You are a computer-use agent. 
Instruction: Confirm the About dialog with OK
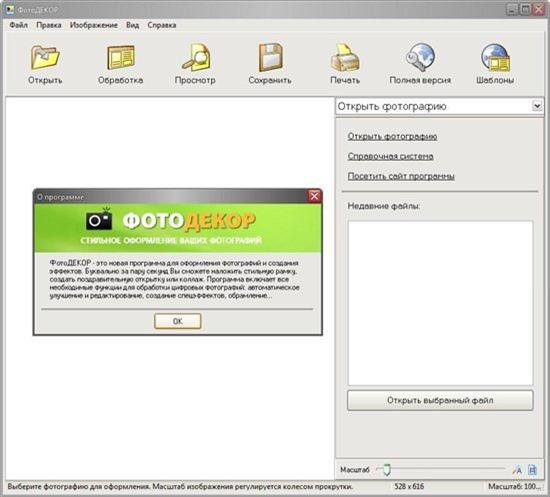click(178, 321)
